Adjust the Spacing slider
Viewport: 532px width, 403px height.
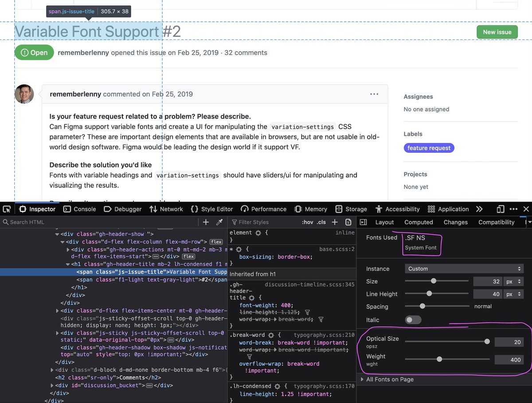437,306
